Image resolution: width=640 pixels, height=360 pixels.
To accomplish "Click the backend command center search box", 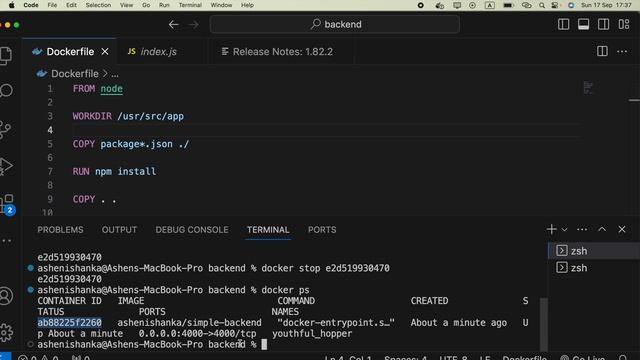I will [x=335, y=24].
